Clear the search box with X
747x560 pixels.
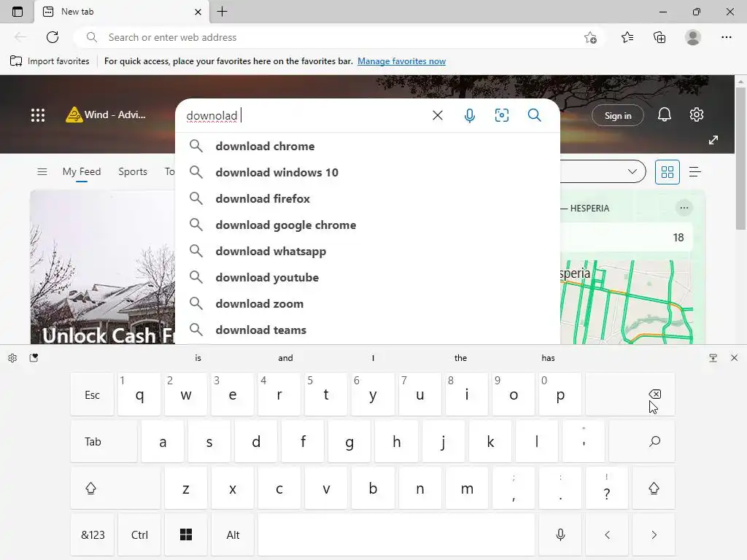(438, 115)
